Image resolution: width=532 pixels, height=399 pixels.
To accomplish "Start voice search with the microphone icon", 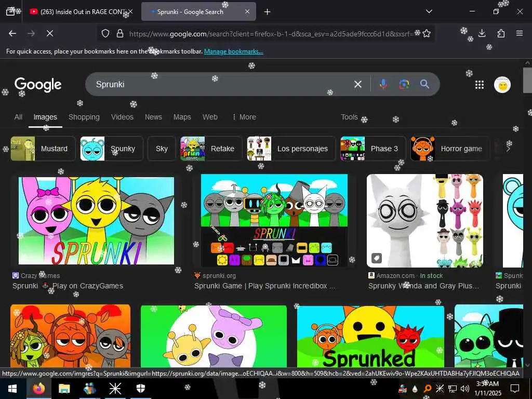I will click(383, 84).
